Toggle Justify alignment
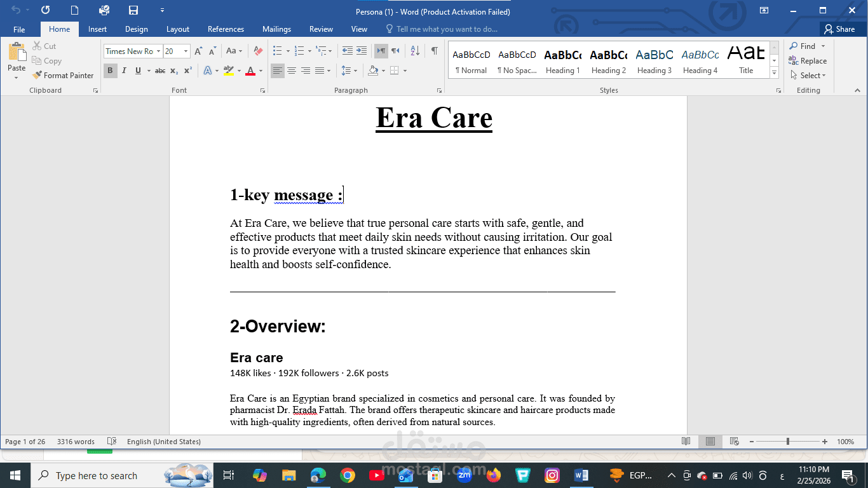Viewport: 868px width, 488px height. 320,71
